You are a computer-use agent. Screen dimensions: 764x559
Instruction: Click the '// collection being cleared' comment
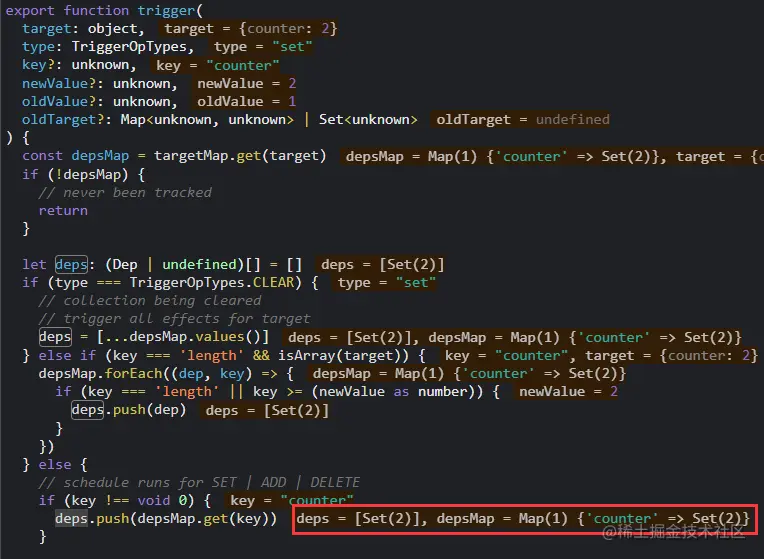click(150, 301)
